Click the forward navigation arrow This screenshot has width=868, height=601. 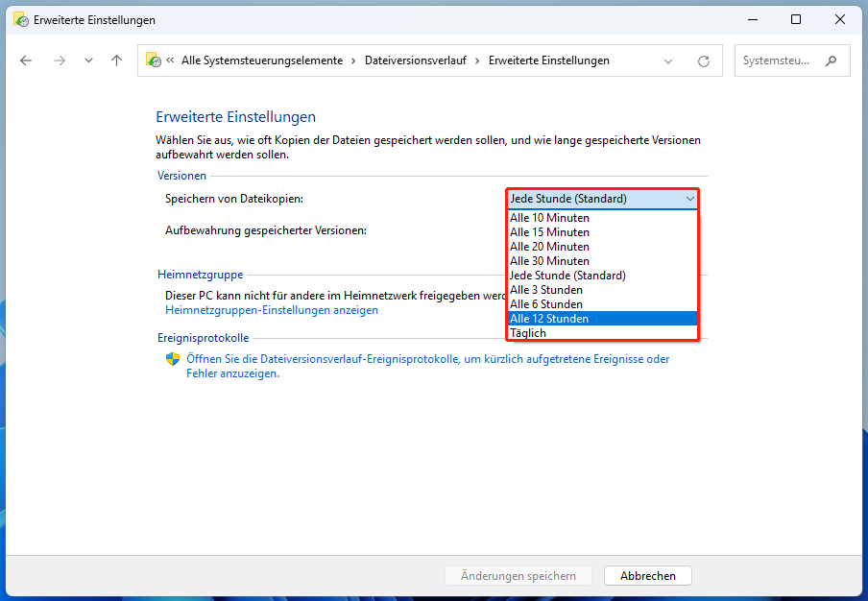[60, 60]
